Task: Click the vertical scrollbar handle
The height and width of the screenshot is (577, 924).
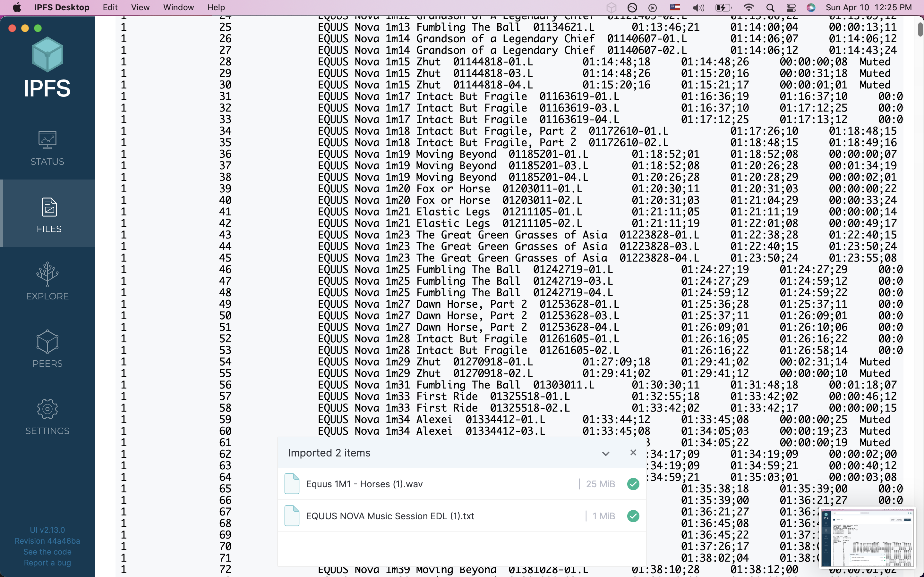Action: click(920, 30)
